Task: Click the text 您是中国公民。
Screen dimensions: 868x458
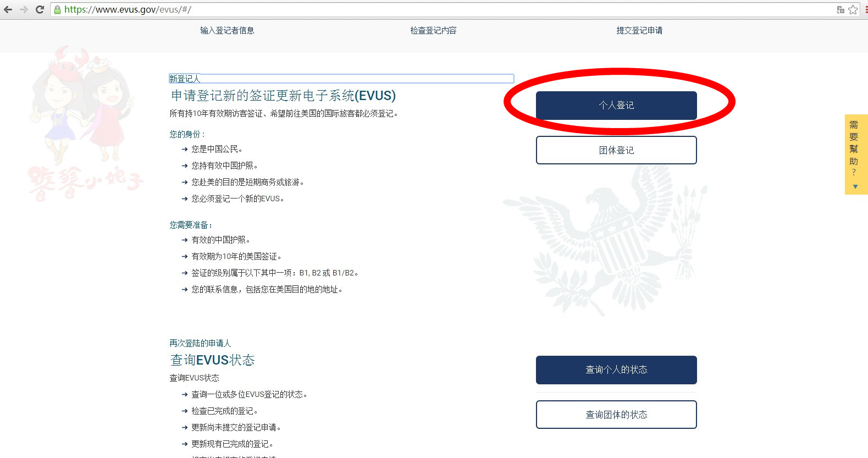Action: pyautogui.click(x=217, y=149)
